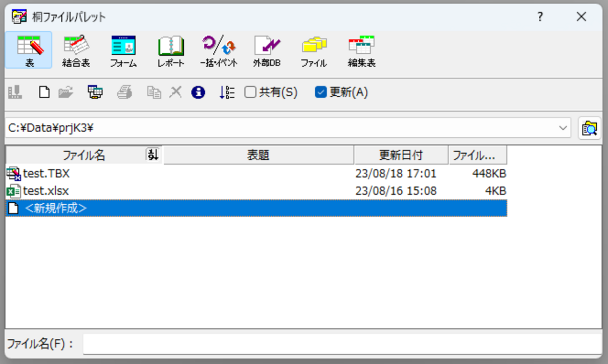The image size is (608, 364).
Task: Click the sort order toolbar icon
Action: click(227, 93)
